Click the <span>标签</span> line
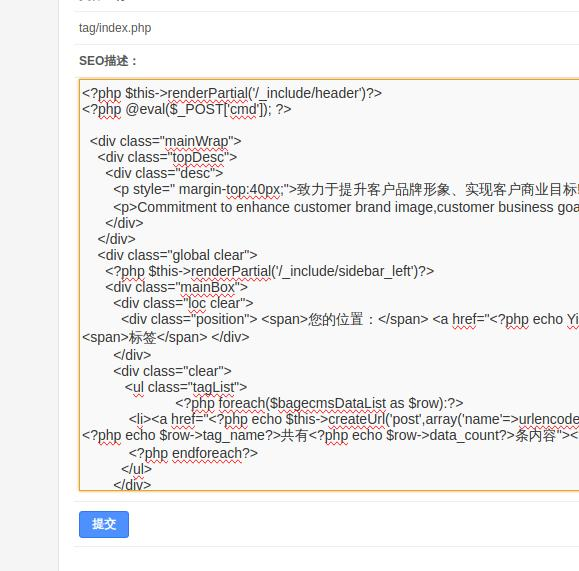 [165, 337]
